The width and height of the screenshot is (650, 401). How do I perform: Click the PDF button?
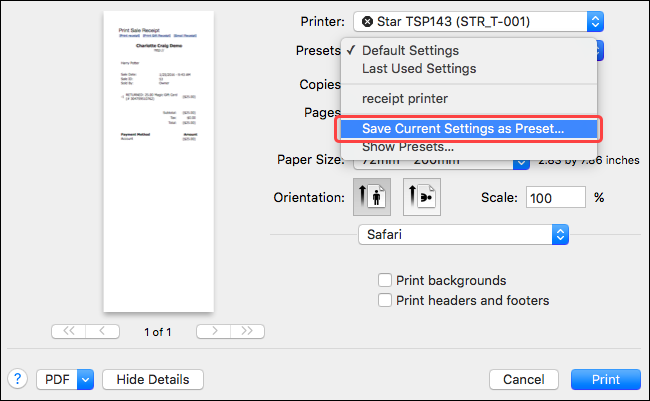click(x=57, y=379)
